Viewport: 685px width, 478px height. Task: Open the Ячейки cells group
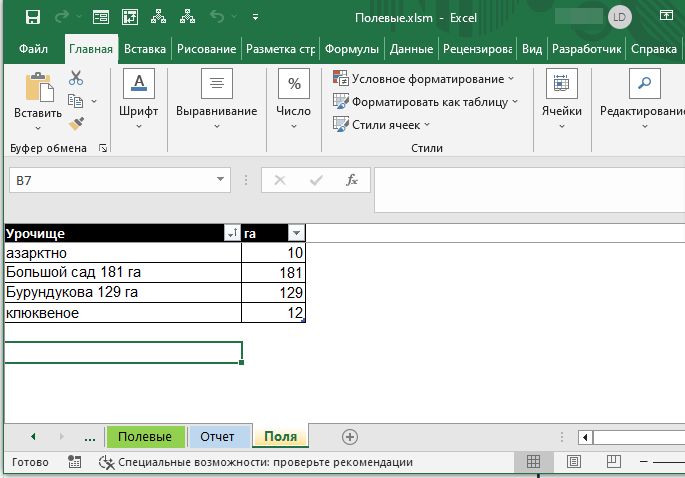[x=562, y=99]
